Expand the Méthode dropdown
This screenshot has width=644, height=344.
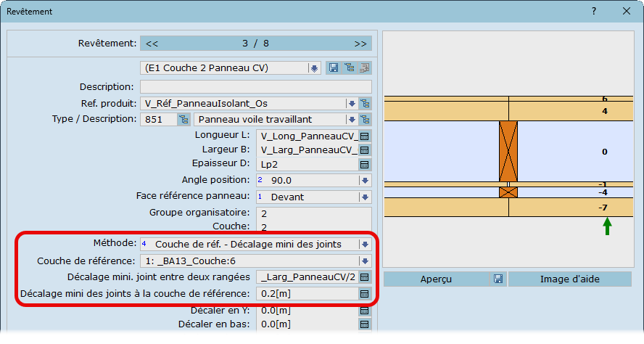365,245
